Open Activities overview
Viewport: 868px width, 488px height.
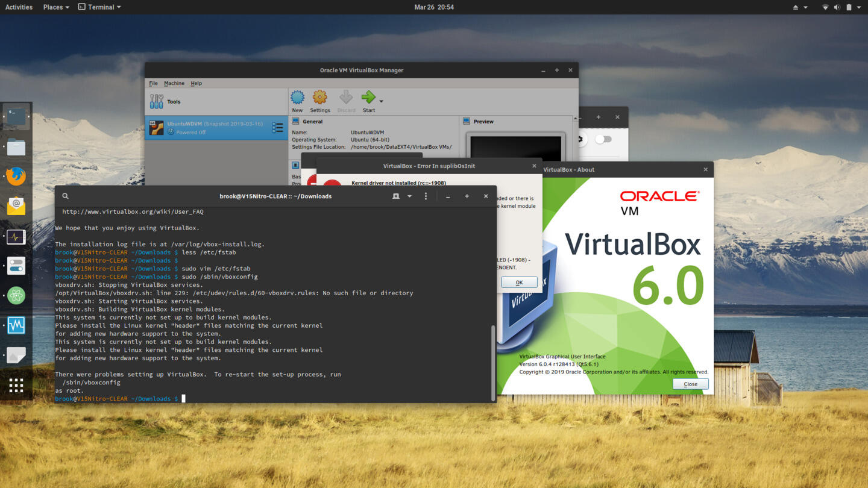pos(19,7)
